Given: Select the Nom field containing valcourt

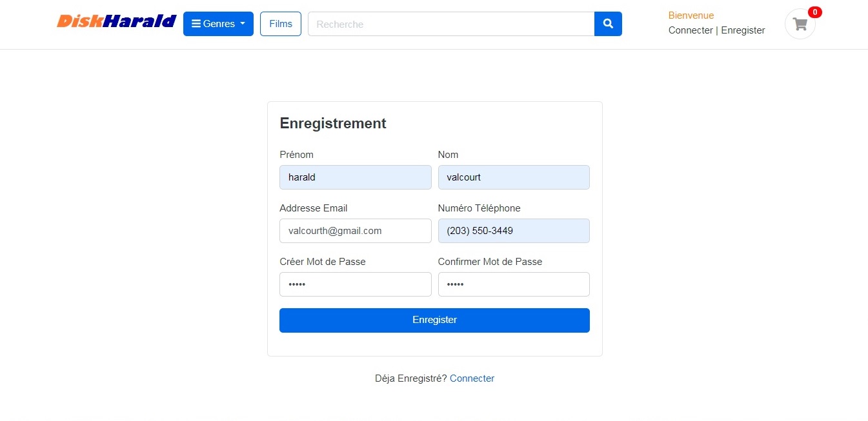Looking at the screenshot, I should [x=514, y=177].
